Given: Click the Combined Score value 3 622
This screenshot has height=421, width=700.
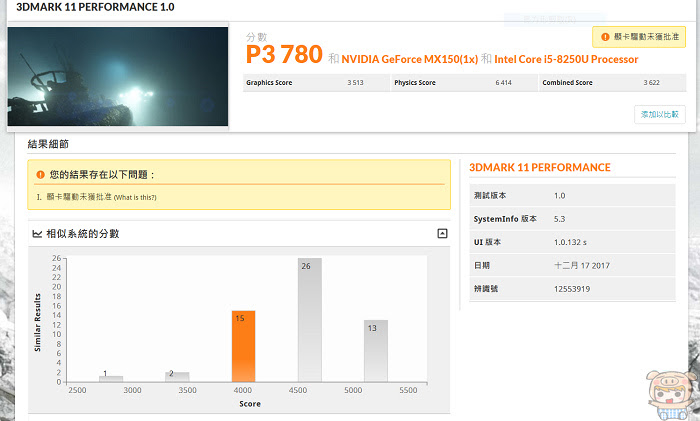Looking at the screenshot, I should pyautogui.click(x=651, y=83).
